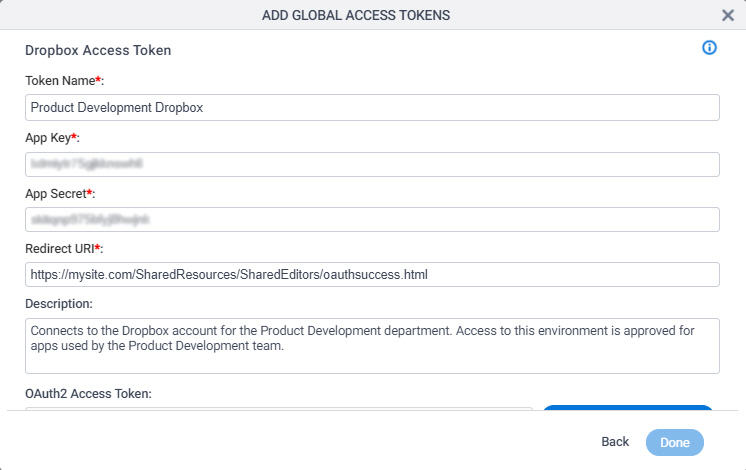Focus the App Key field
The width and height of the screenshot is (746, 470).
372,164
